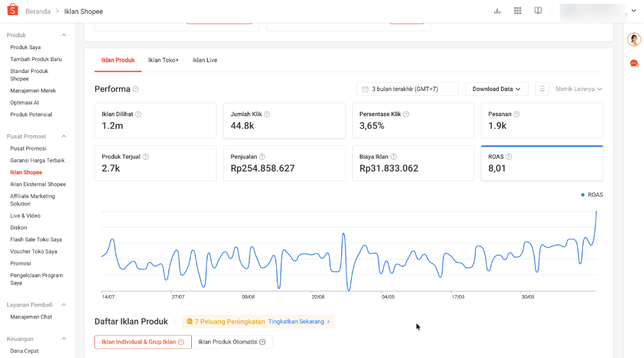
Task: Click the ROAS chart peak at end
Action: [x=596, y=212]
